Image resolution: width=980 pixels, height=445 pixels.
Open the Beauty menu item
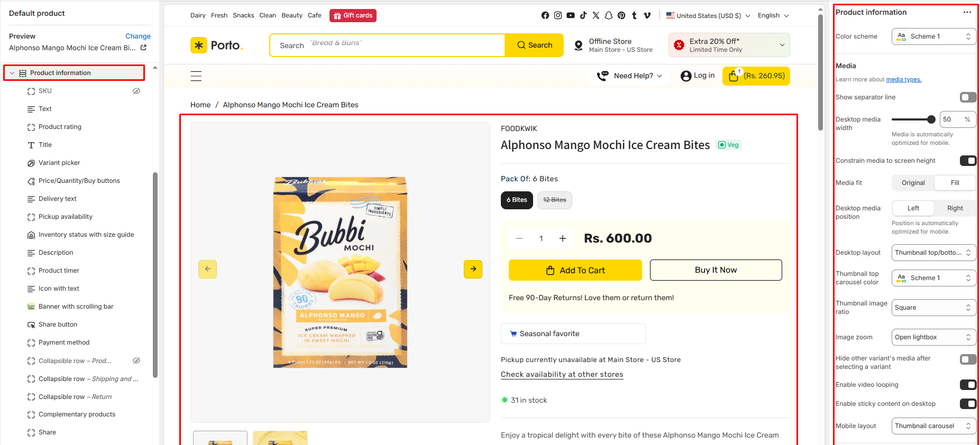[292, 15]
